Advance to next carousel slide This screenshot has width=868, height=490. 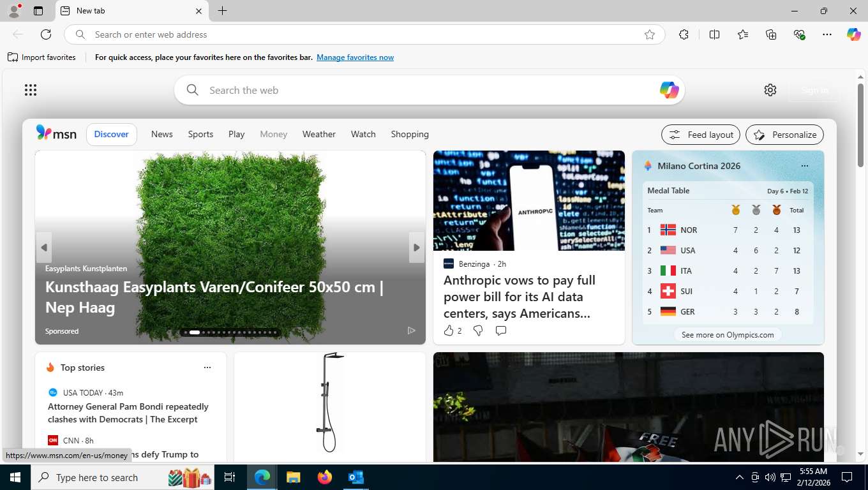pyautogui.click(x=416, y=248)
